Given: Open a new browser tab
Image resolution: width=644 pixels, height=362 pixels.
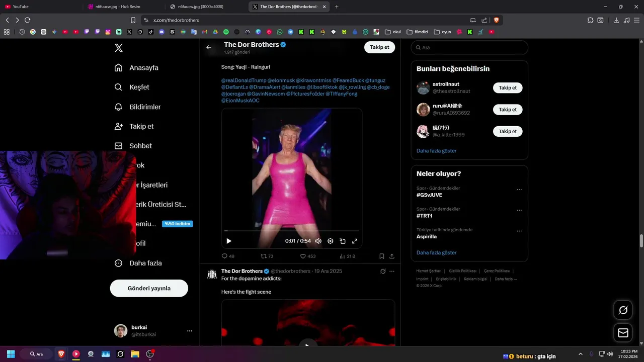Looking at the screenshot, I should pos(337,7).
